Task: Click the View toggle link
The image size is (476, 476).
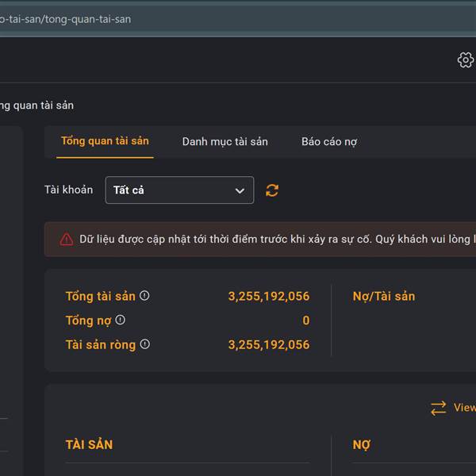Action: click(x=465, y=408)
